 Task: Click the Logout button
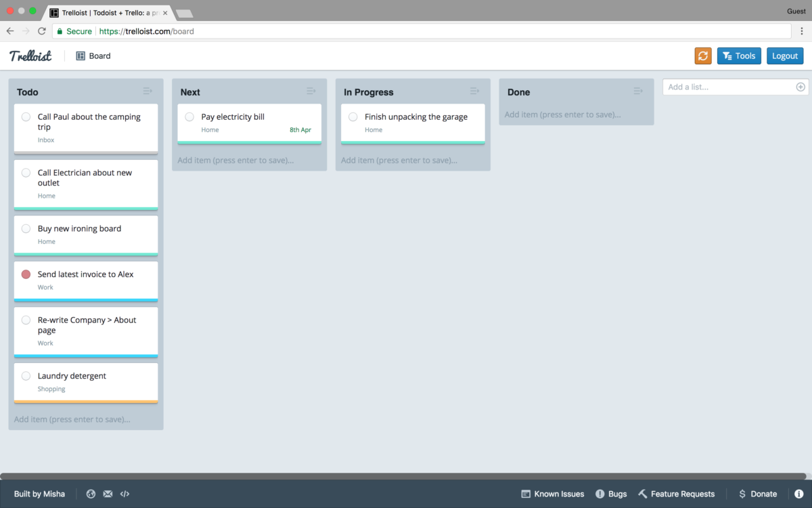785,56
